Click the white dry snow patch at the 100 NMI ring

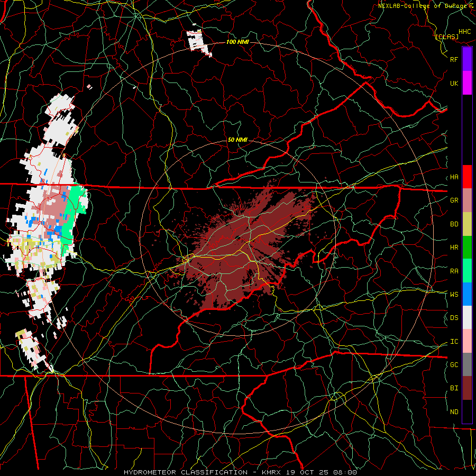199,42
